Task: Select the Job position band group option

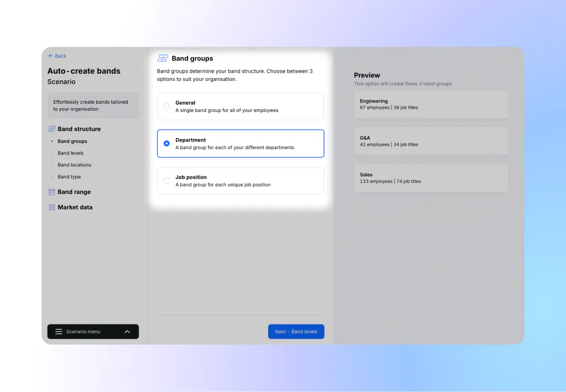Action: (240, 181)
